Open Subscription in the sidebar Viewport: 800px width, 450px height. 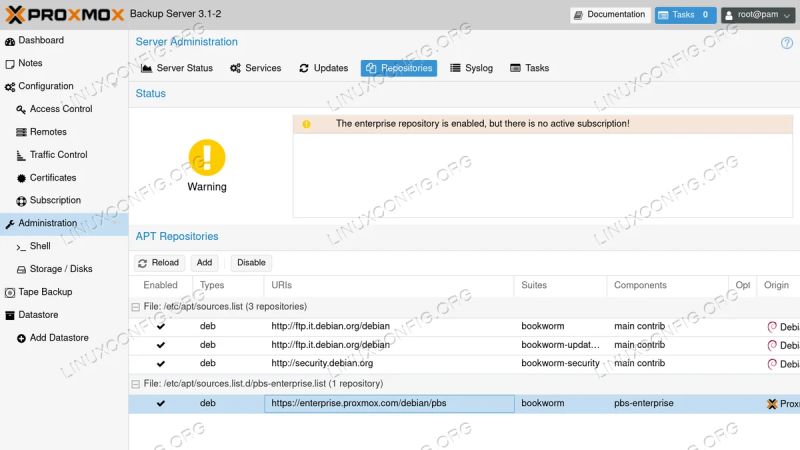coord(64,201)
